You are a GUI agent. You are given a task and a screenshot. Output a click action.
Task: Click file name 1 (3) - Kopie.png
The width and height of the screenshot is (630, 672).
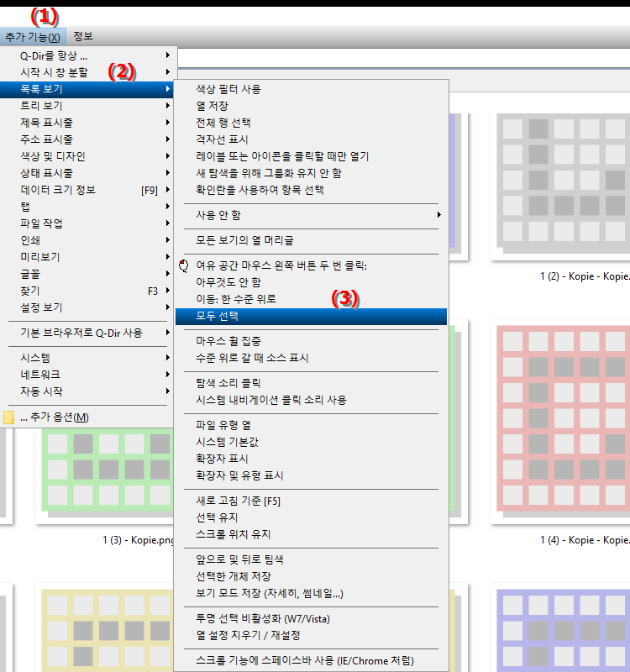click(x=138, y=540)
